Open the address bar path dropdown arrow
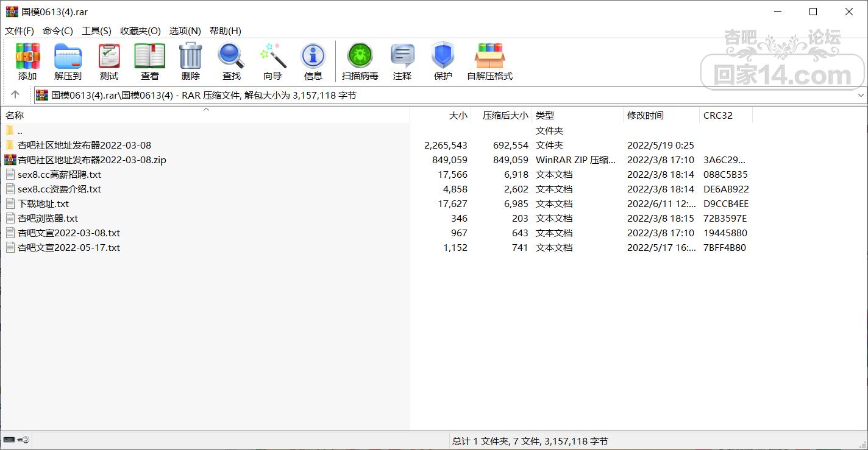This screenshot has width=868, height=450. [x=861, y=95]
